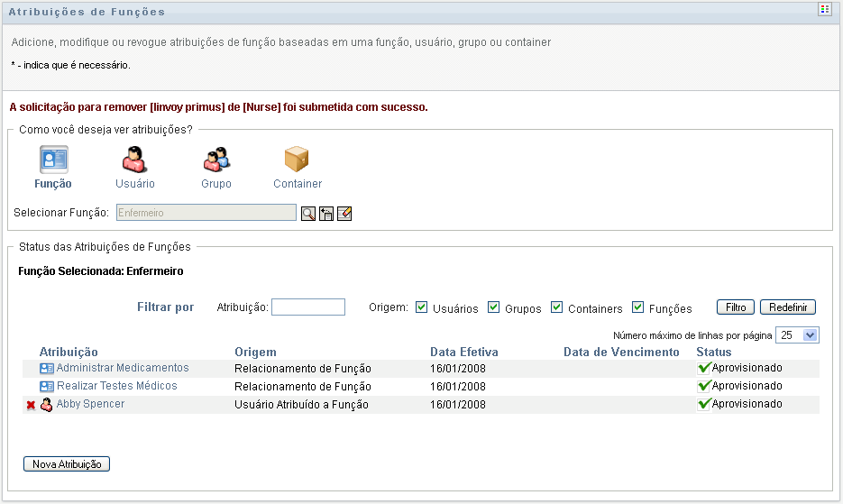Click the portlet options icon in title bar

coord(825,9)
